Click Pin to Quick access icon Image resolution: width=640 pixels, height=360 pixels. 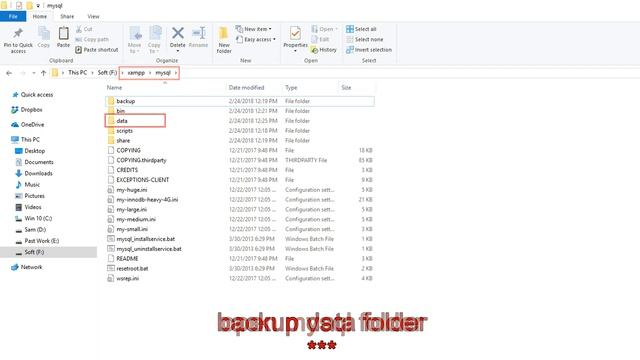coord(18,33)
